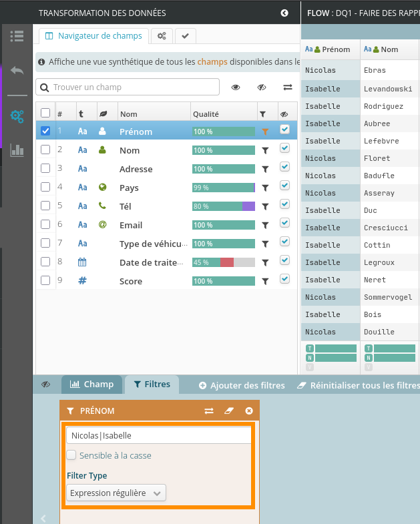Click the orange filter icon for Prénom
Image resolution: width=420 pixels, height=524 pixels.
[265, 132]
